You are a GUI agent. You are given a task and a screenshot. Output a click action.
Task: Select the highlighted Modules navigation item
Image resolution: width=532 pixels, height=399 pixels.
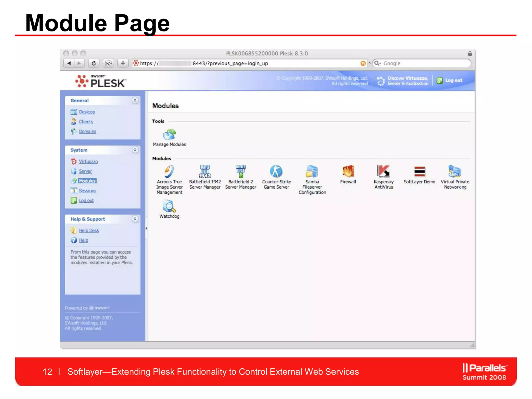coord(87,181)
